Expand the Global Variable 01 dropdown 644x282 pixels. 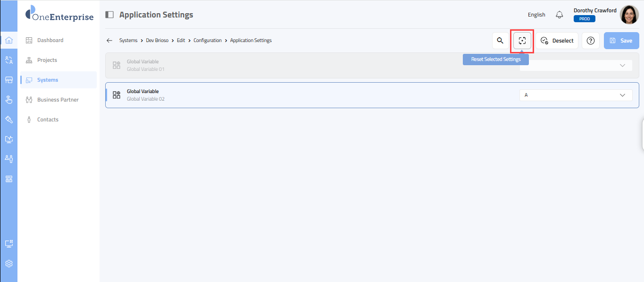point(622,66)
